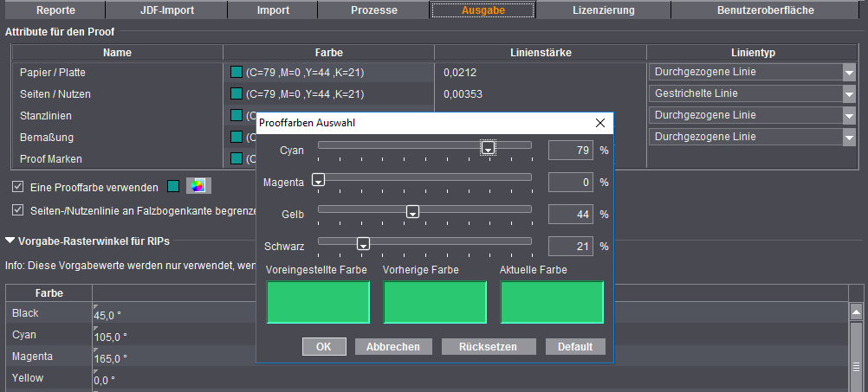This screenshot has height=392, width=868.
Task: Click the proof color swatch beside Eine Prooffarbe verwenden
Action: click(x=173, y=187)
